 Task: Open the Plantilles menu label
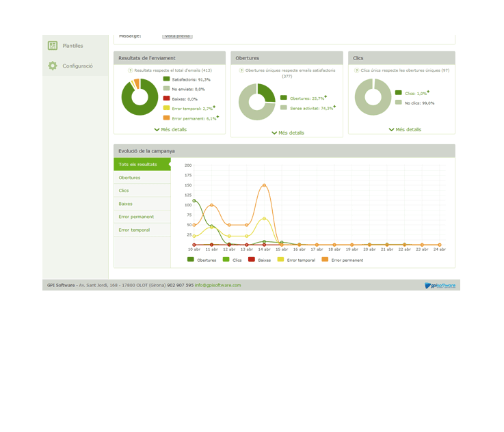pyautogui.click(x=72, y=46)
